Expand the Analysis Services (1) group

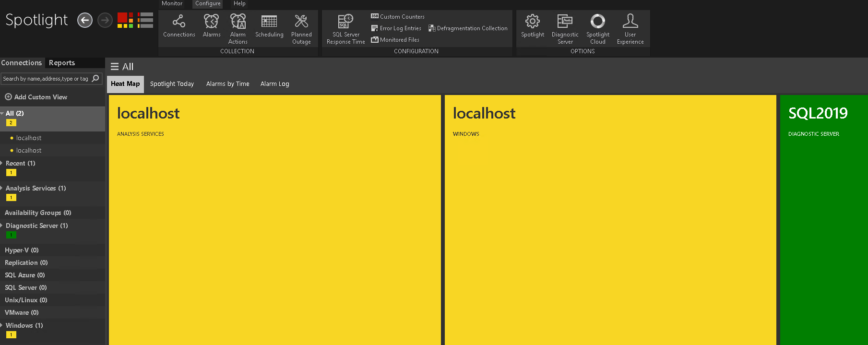tap(2, 188)
